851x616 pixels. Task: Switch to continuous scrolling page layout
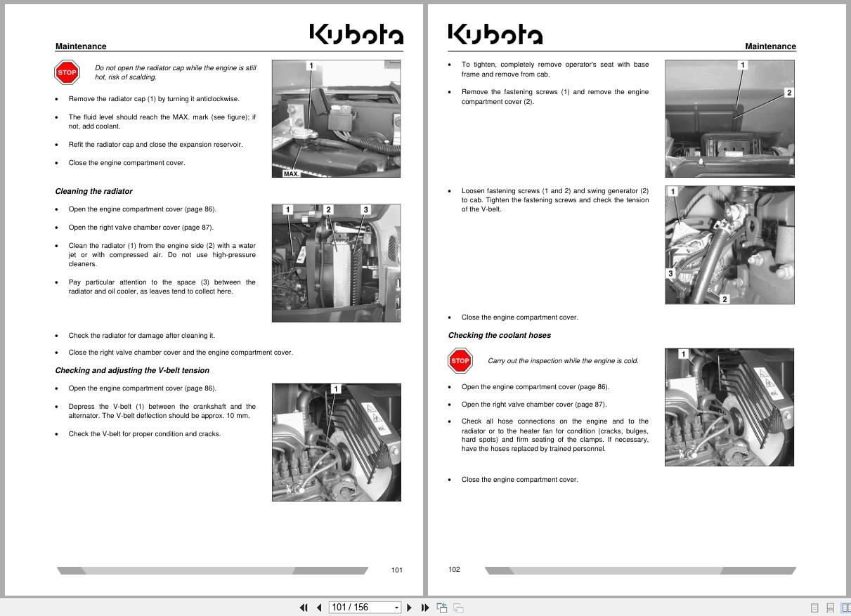[x=831, y=607]
